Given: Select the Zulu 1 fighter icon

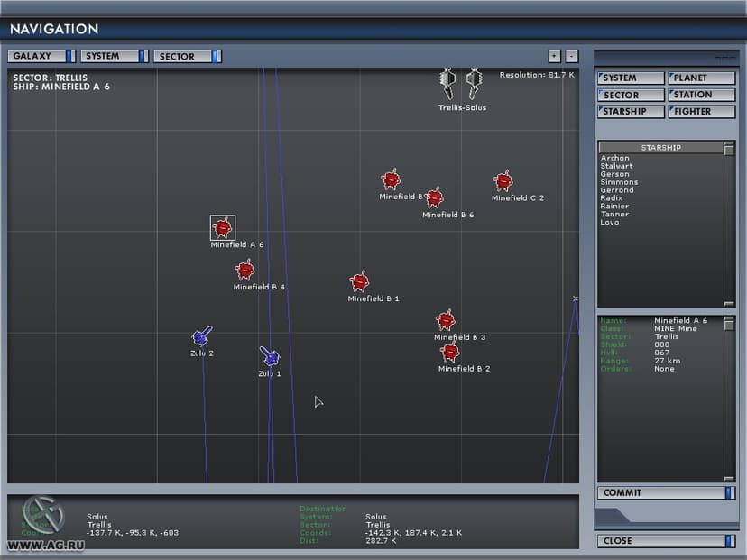Looking at the screenshot, I should coord(270,356).
